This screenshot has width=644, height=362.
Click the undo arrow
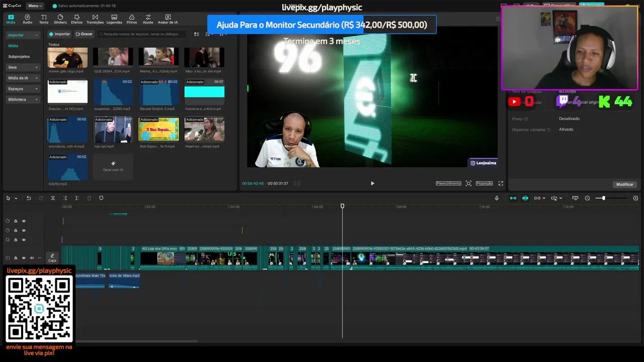point(29,198)
